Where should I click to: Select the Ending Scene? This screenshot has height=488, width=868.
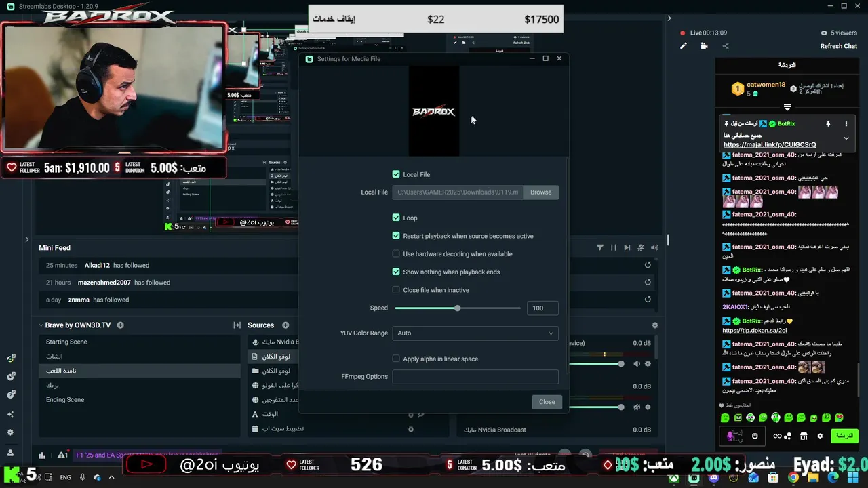click(x=140, y=399)
